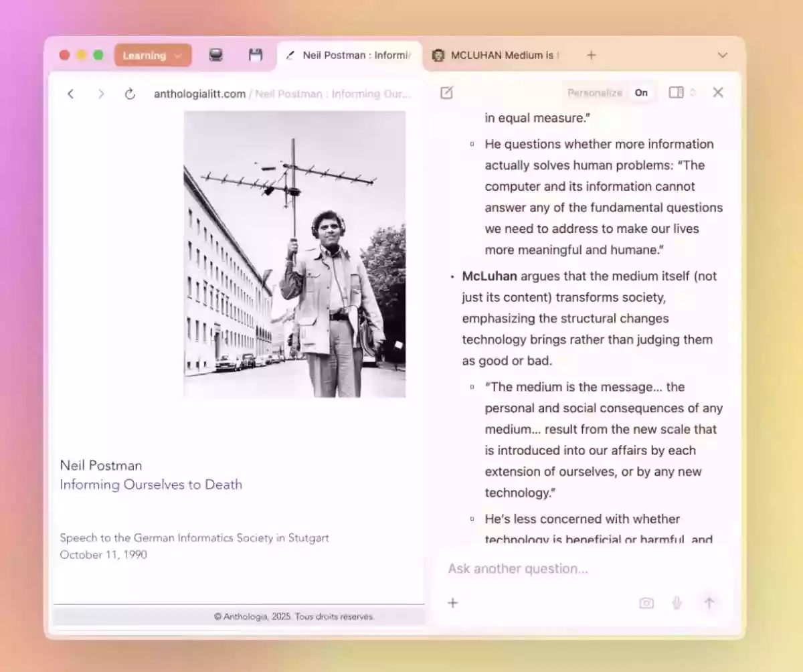Click the Ask another question field

coord(575,569)
